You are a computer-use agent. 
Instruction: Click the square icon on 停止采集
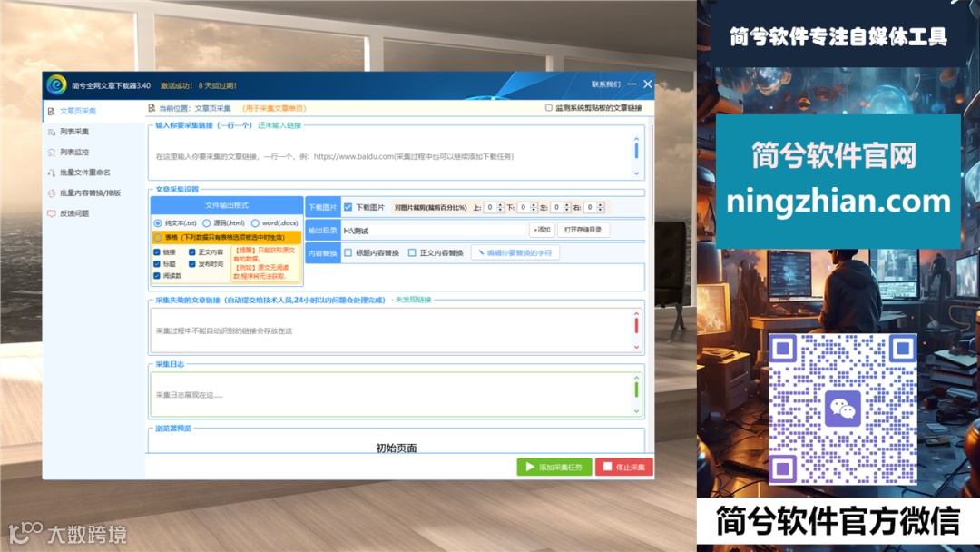pyautogui.click(x=607, y=467)
